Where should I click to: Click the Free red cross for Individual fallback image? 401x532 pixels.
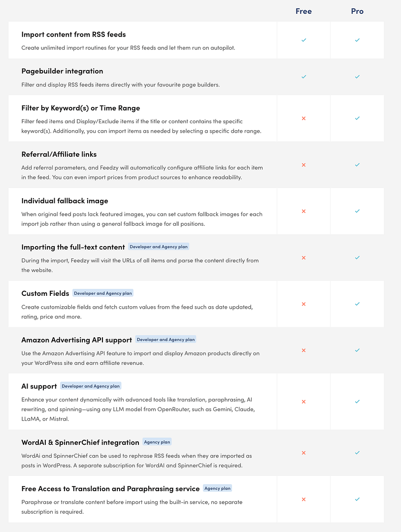pos(303,211)
